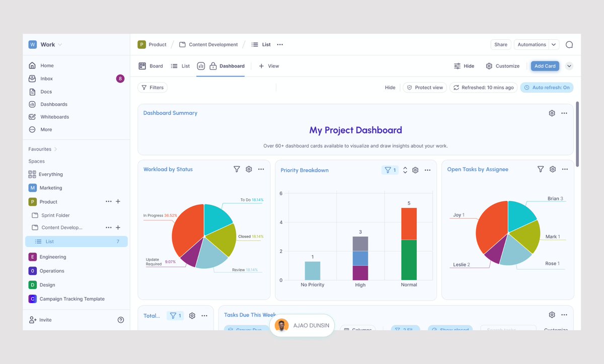Open Workload by Status settings gear

tap(249, 169)
